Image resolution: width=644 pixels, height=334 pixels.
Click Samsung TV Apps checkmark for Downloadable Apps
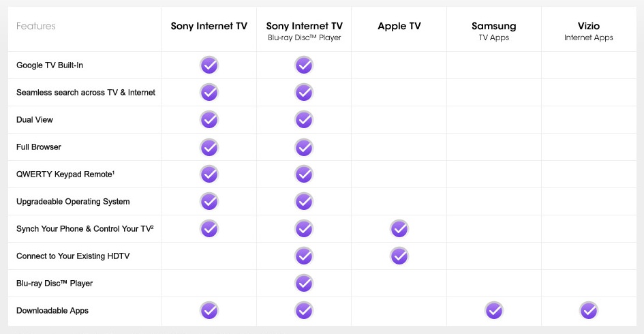tap(494, 311)
